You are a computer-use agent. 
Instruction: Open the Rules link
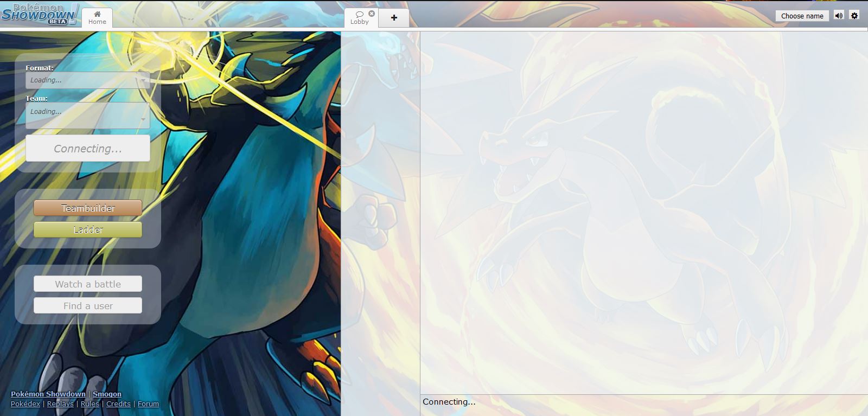point(90,404)
